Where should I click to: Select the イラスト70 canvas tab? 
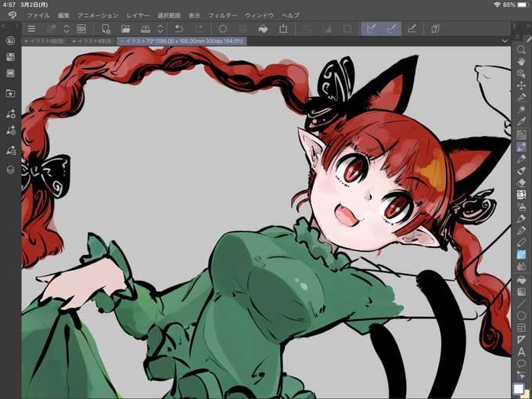[x=182, y=41]
